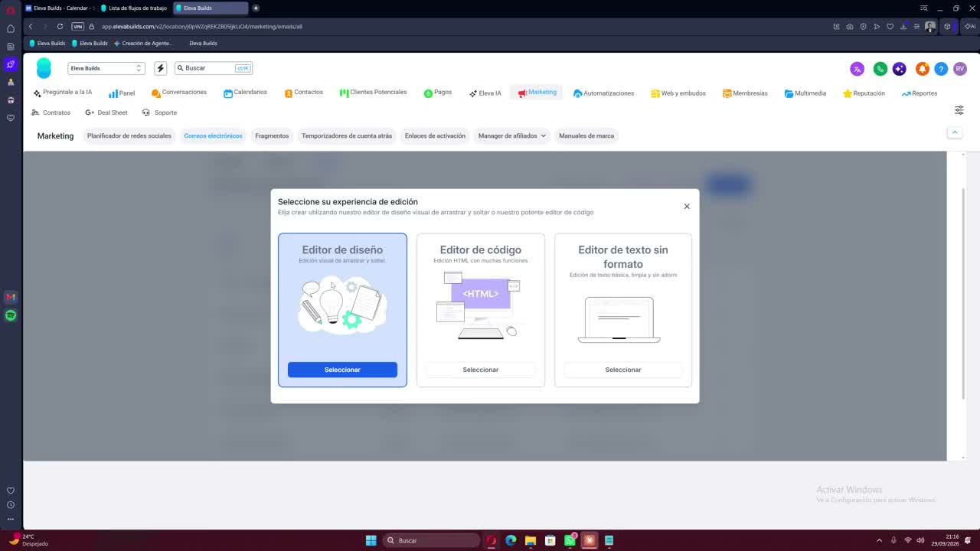Open the Manuales de marca tab
The image size is (980, 551).
(x=586, y=135)
